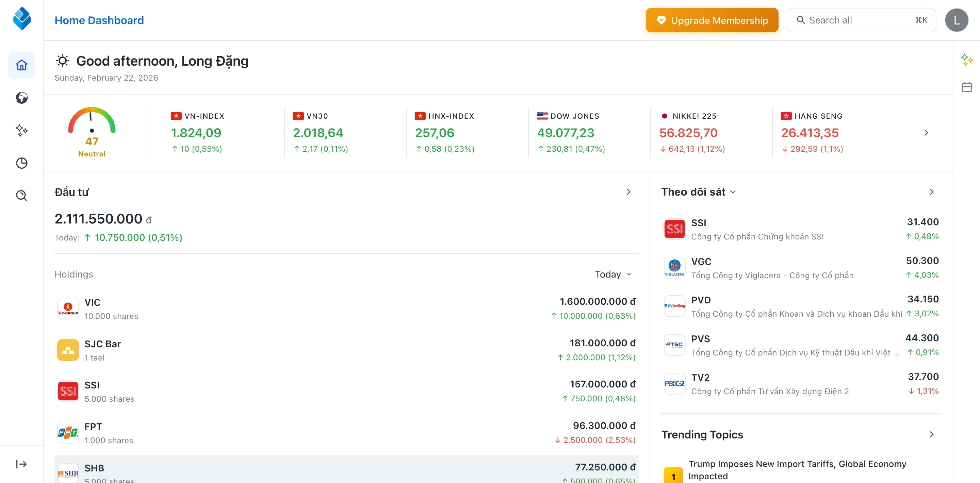Viewport: 980px width, 483px height.
Task: Open the pie chart portfolio icon in sidebar
Action: (x=22, y=163)
